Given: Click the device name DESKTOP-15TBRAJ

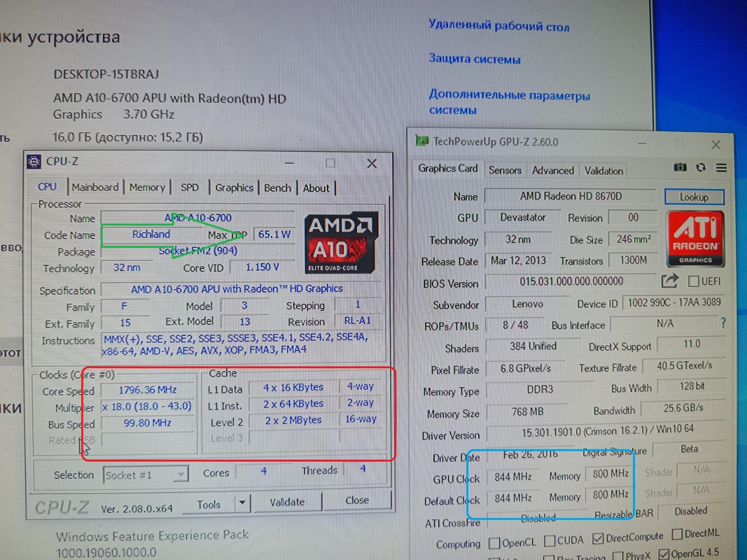Looking at the screenshot, I should 106,74.
